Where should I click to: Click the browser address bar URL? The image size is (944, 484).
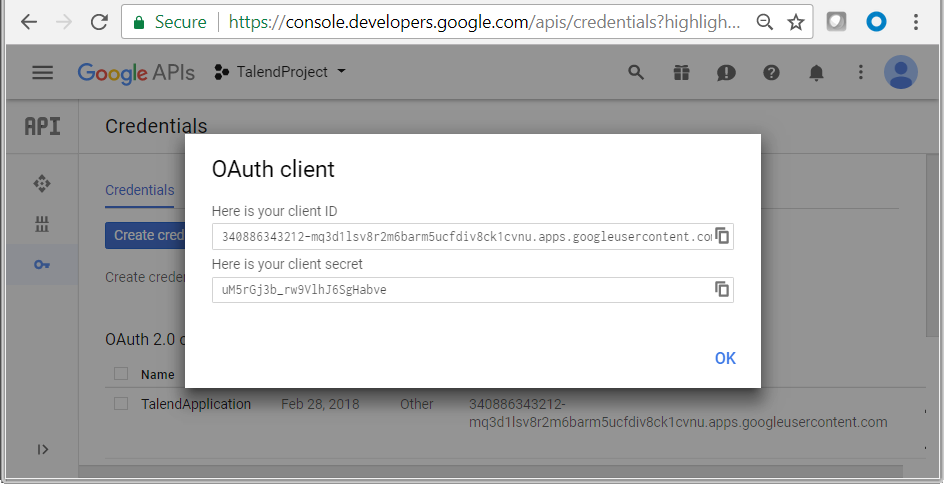(485, 23)
